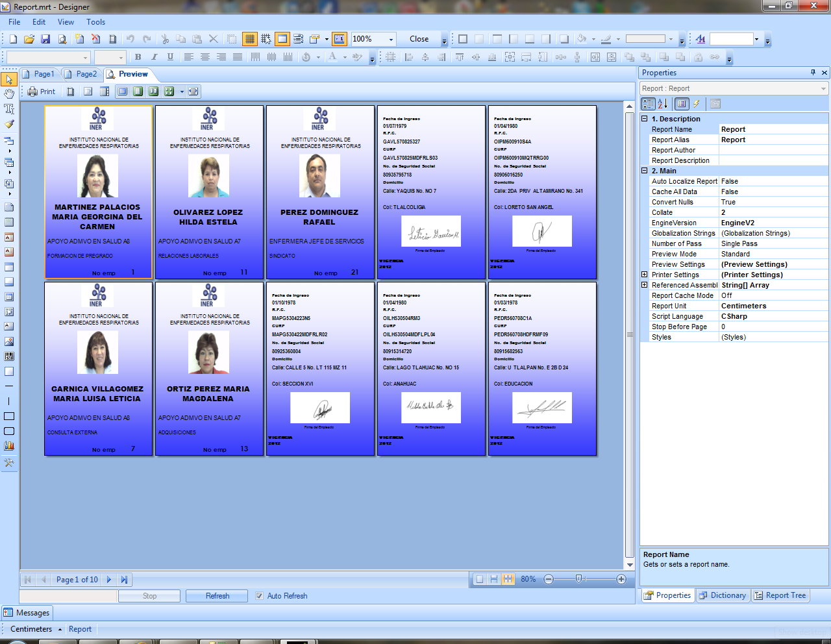Sort properties alphabetically

pos(663,104)
